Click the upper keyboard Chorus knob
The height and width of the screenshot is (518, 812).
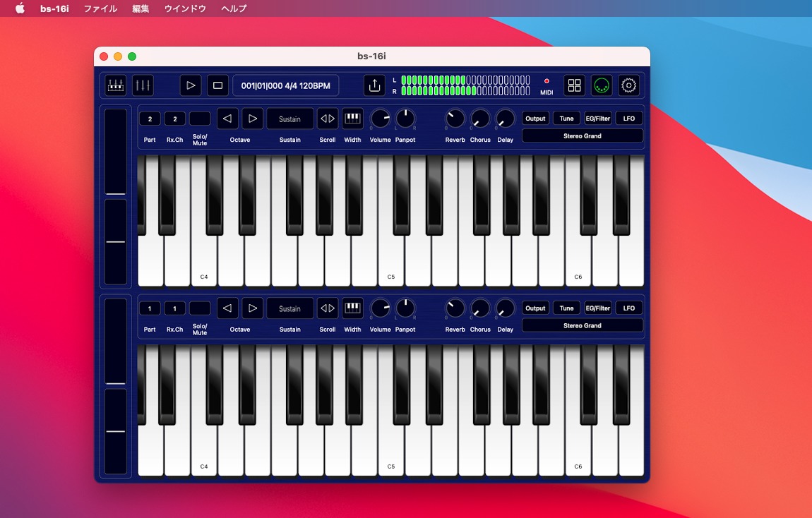480,119
